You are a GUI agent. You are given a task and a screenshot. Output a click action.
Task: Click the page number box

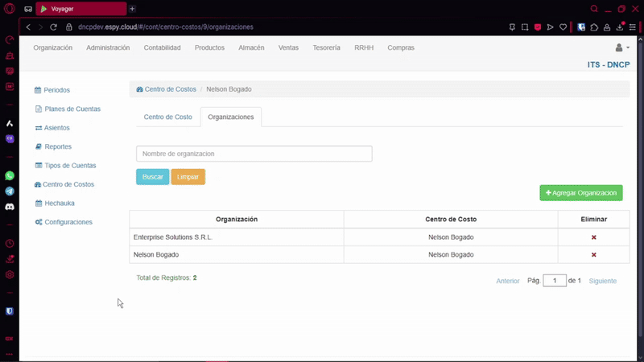[555, 281]
